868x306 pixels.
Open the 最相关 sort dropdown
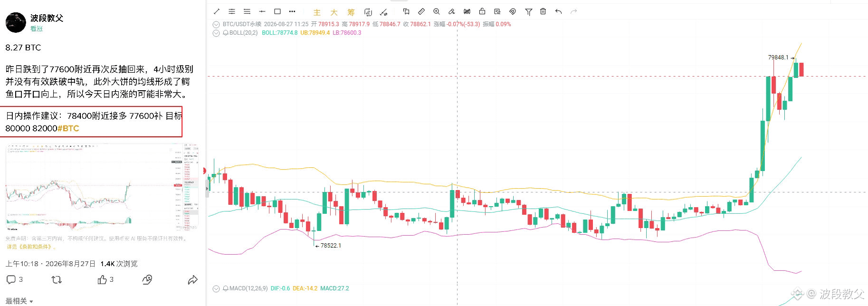(x=19, y=301)
